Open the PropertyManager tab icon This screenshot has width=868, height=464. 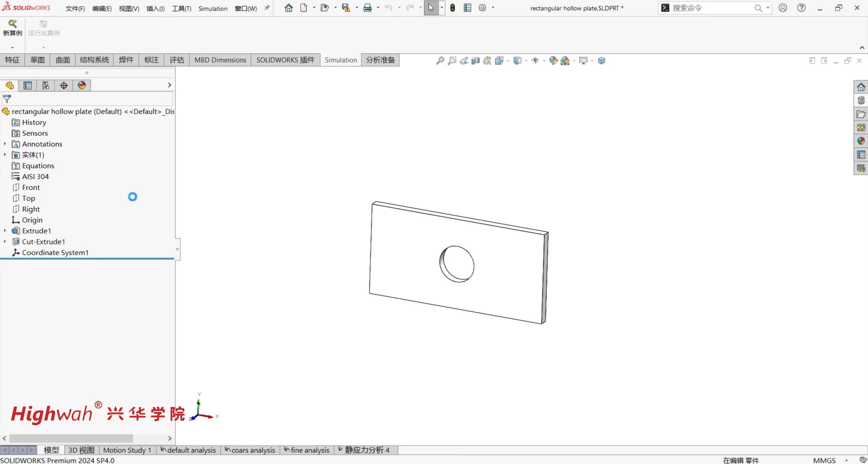pos(28,85)
